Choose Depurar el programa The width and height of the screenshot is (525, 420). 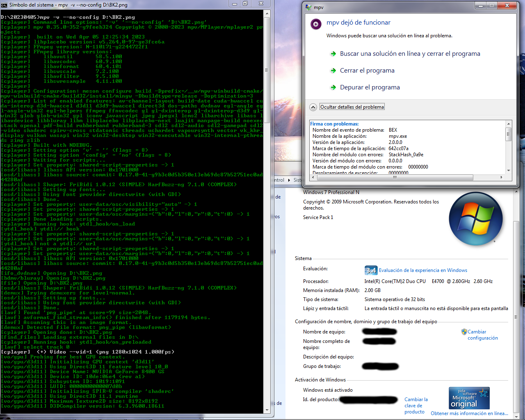click(365, 87)
